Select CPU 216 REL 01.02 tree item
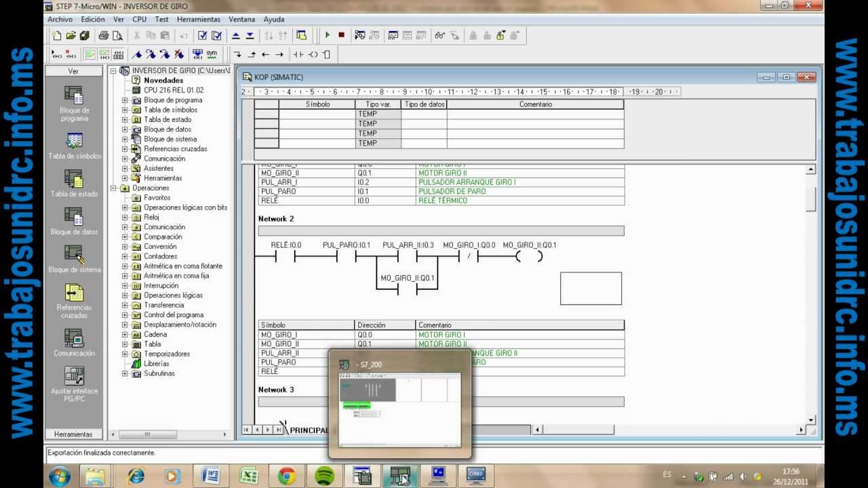868x488 pixels. coord(173,90)
